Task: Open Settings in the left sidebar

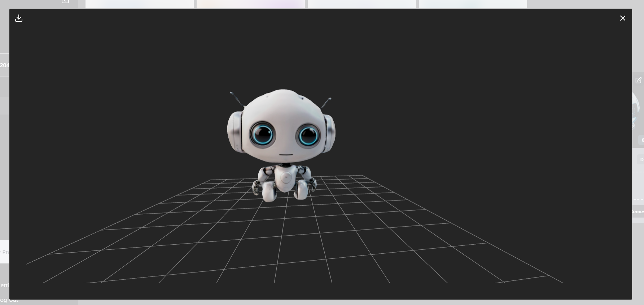Action: (4, 285)
